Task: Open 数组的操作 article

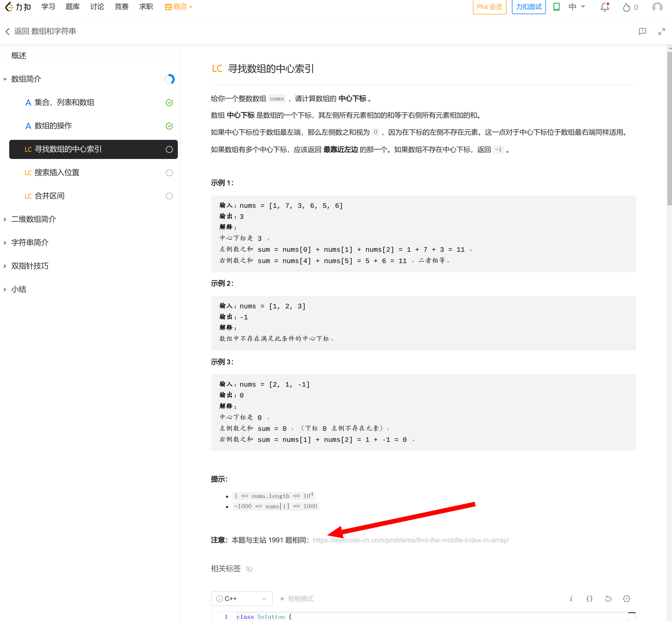Action: pos(53,126)
